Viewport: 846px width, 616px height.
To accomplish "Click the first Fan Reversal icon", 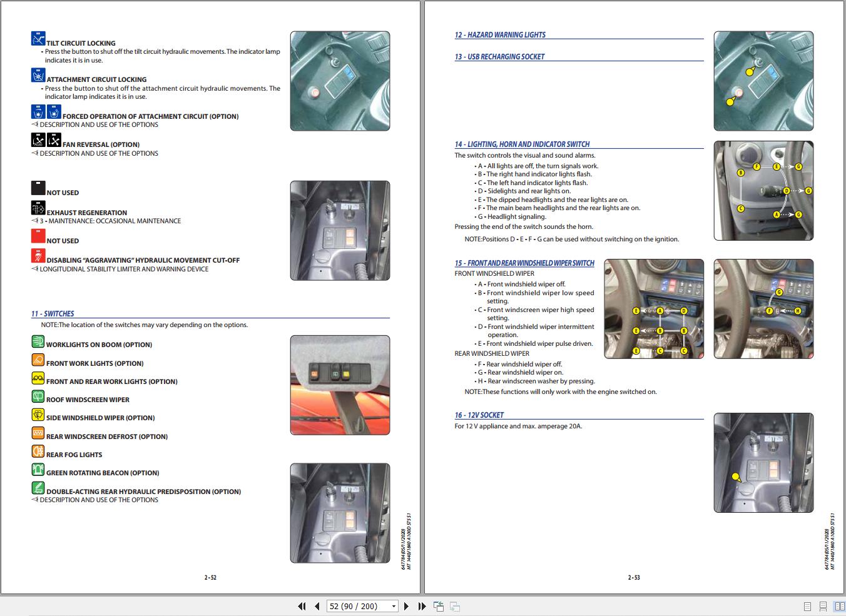I will [x=38, y=140].
